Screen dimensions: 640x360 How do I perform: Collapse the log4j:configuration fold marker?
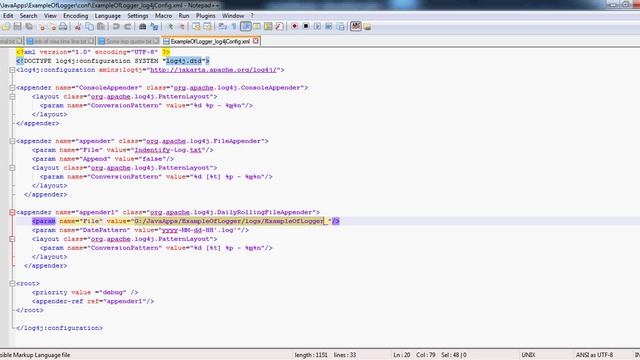click(12, 70)
